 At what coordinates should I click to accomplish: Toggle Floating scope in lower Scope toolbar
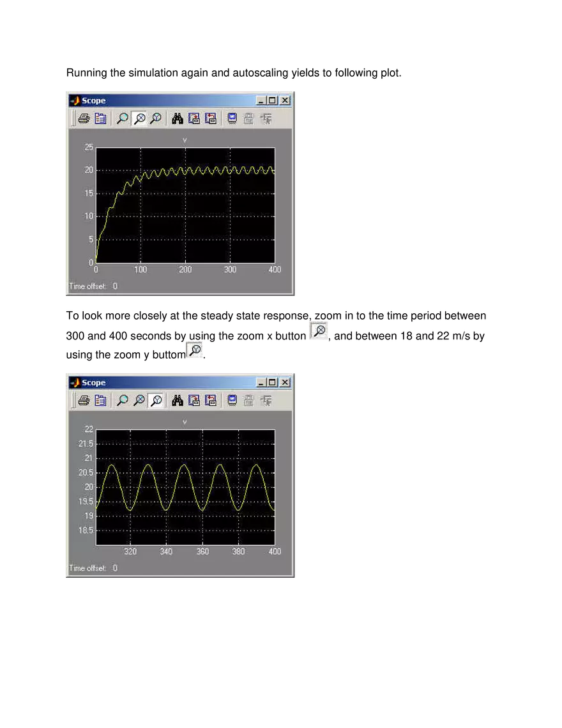coord(232,401)
